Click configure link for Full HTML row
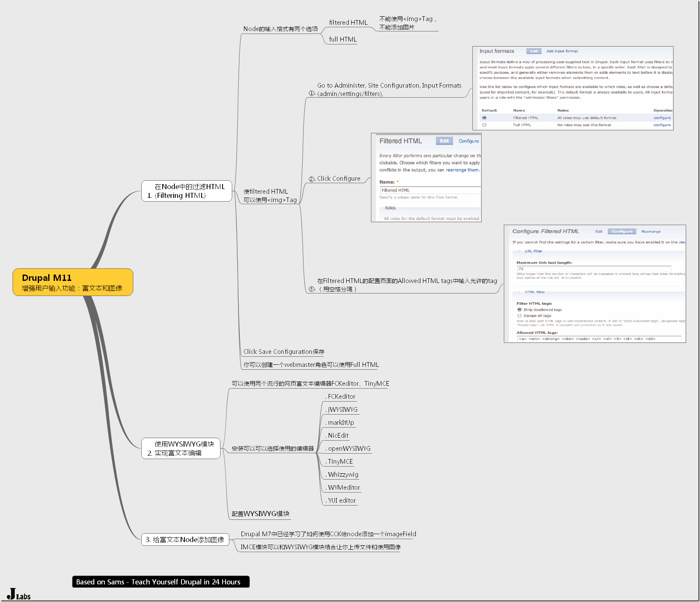The width and height of the screenshot is (700, 602). point(662,125)
